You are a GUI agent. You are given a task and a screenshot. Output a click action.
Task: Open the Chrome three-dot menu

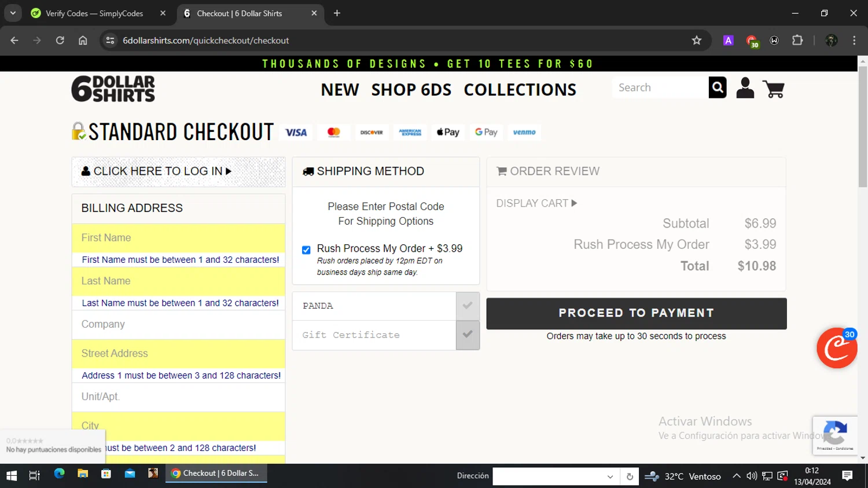(854, 41)
